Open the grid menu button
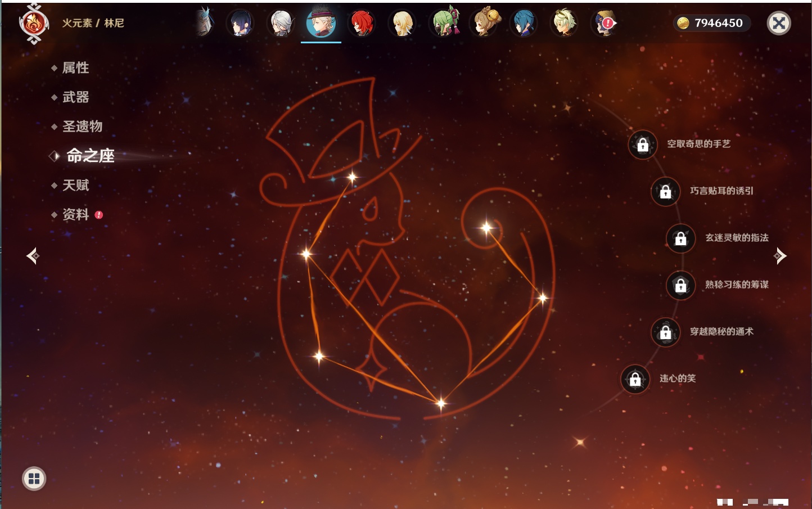Image resolution: width=812 pixels, height=509 pixels. coord(34,479)
